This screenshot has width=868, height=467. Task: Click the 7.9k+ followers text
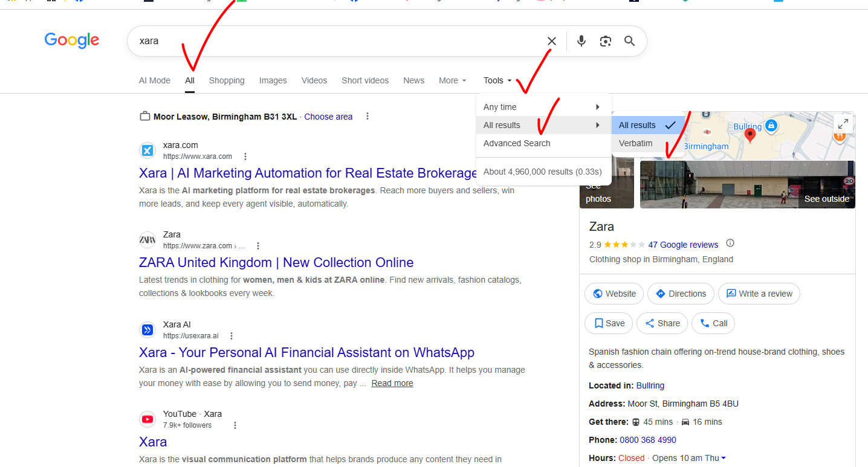click(187, 425)
